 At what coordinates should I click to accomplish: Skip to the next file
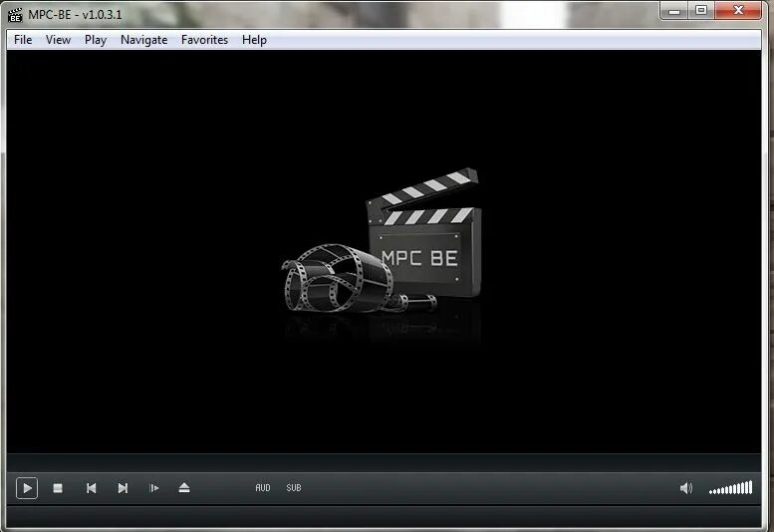123,488
